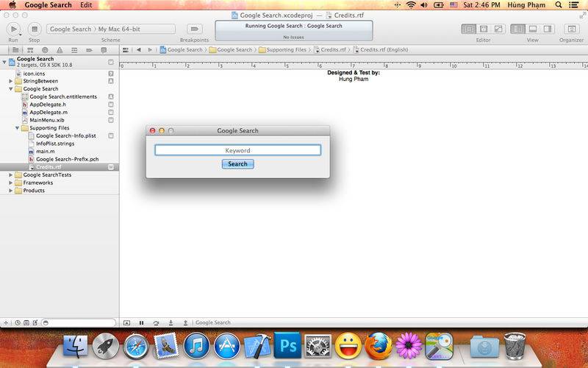This screenshot has width=588, height=368.
Task: Select Google Search-Prefix.pch file
Action: point(67,159)
